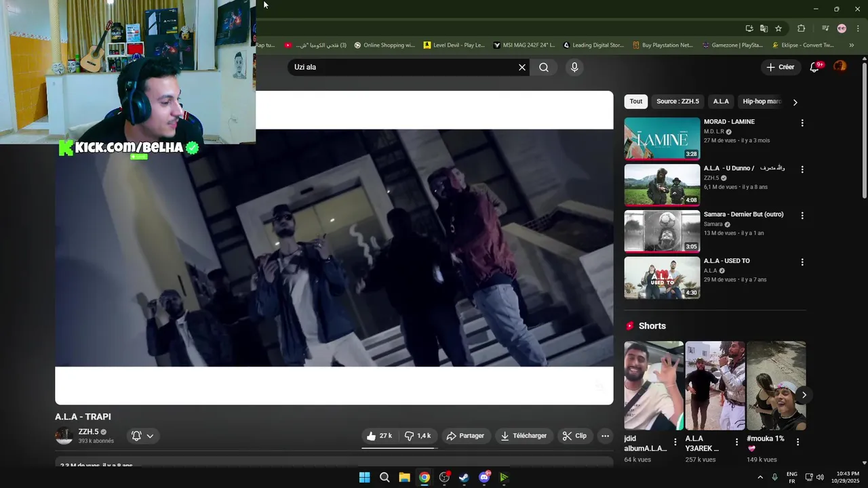Click the A.L.A - TRAPI video player

[334, 248]
